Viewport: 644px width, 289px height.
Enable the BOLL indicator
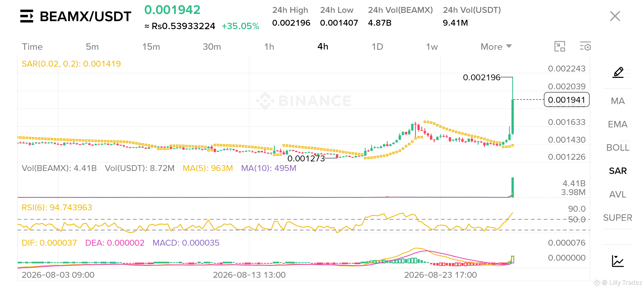click(x=618, y=147)
